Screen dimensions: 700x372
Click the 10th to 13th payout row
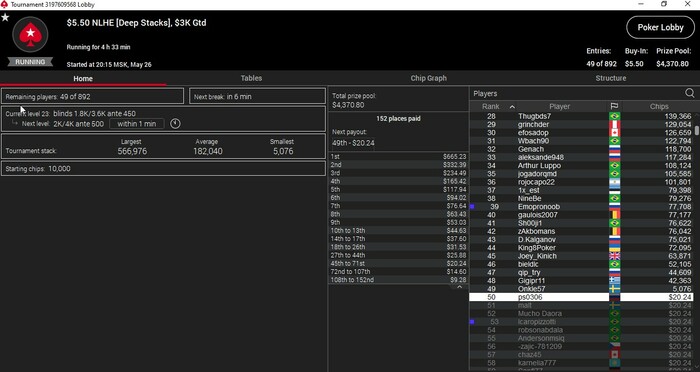pos(398,230)
